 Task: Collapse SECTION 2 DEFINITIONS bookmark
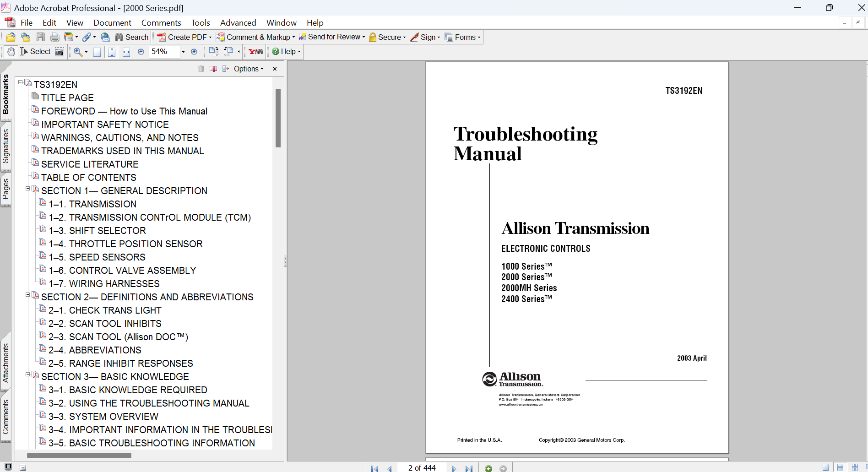(x=27, y=295)
